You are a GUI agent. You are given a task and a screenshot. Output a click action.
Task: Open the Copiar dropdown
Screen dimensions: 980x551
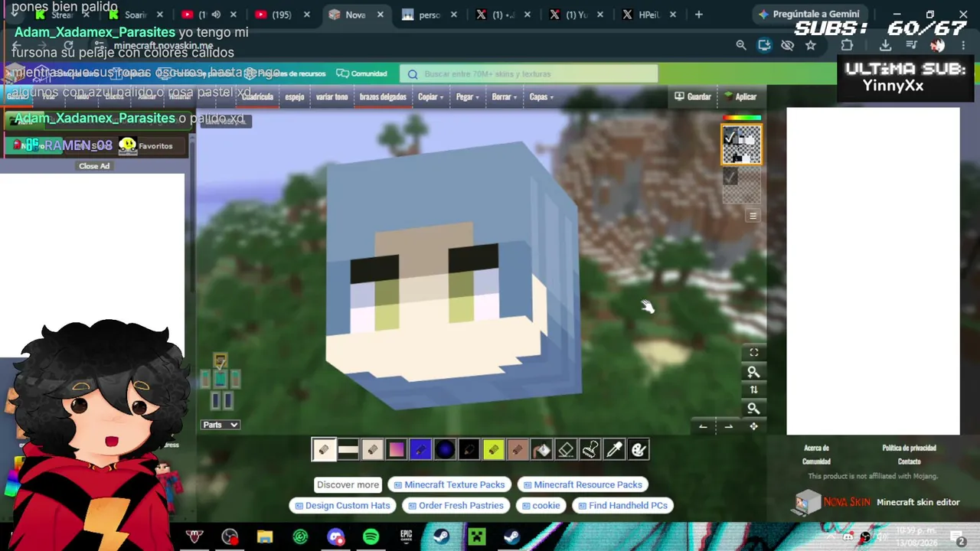430,97
